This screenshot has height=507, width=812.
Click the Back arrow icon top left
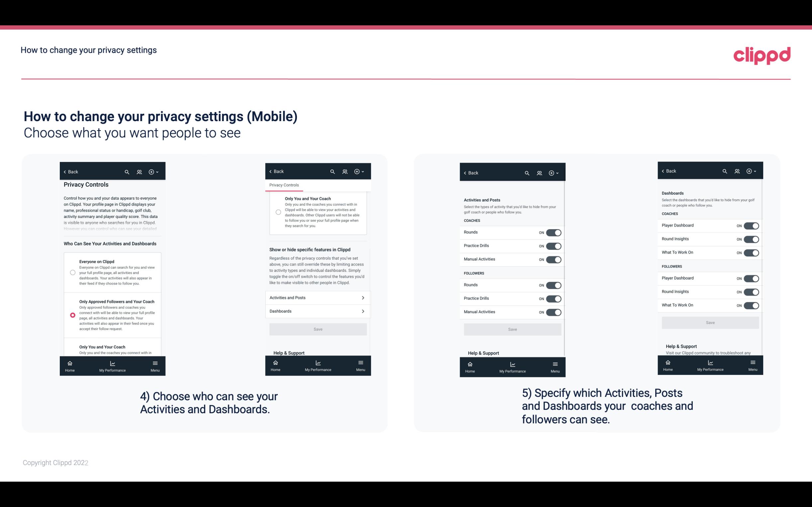pyautogui.click(x=65, y=172)
